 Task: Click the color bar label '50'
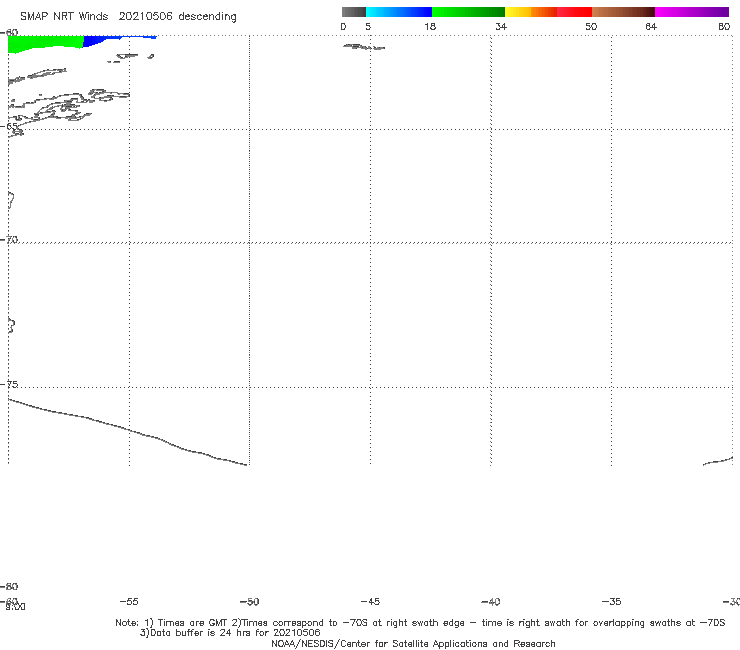[x=591, y=26]
